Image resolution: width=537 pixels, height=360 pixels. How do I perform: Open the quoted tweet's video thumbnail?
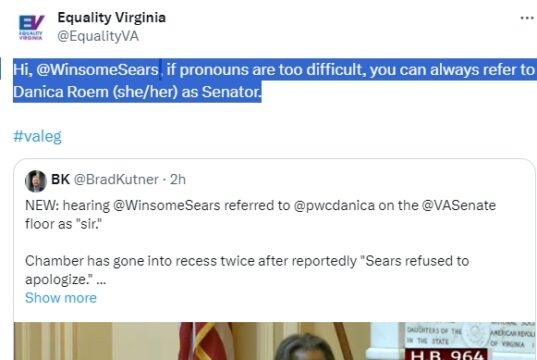275,341
